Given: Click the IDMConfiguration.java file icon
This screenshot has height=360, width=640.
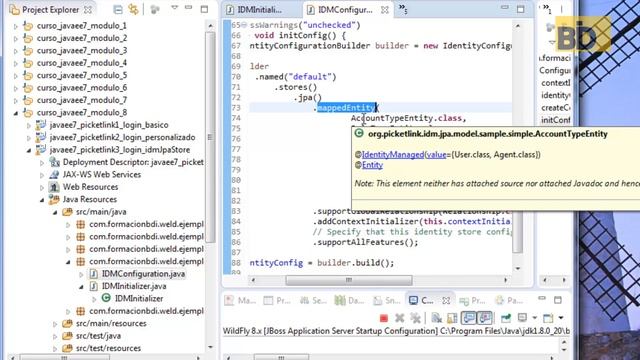Looking at the screenshot, I should pyautogui.click(x=93, y=273).
